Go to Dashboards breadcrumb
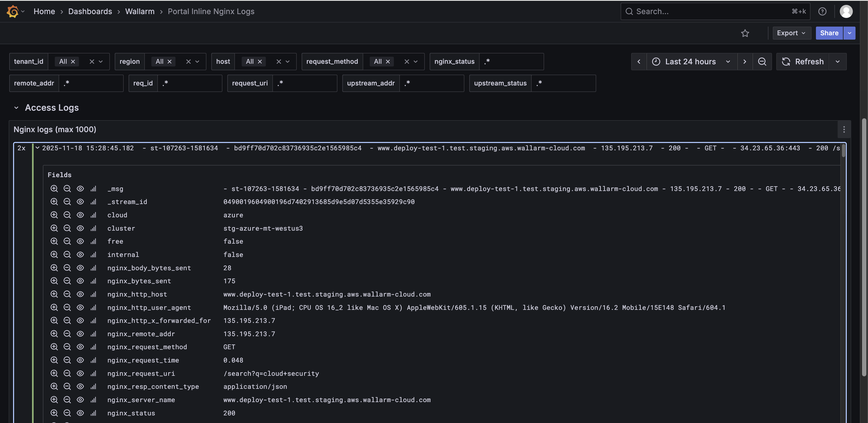 (x=90, y=11)
